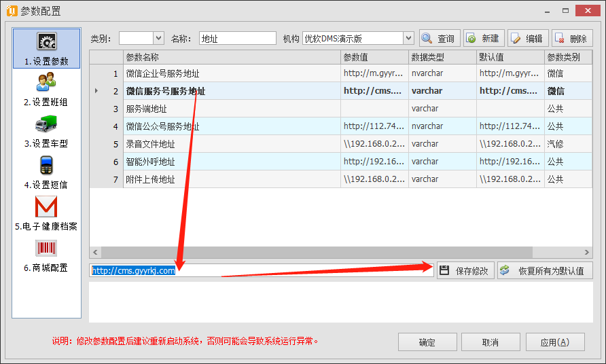Click the 保存修改 save button
606x364 pixels.
point(465,270)
